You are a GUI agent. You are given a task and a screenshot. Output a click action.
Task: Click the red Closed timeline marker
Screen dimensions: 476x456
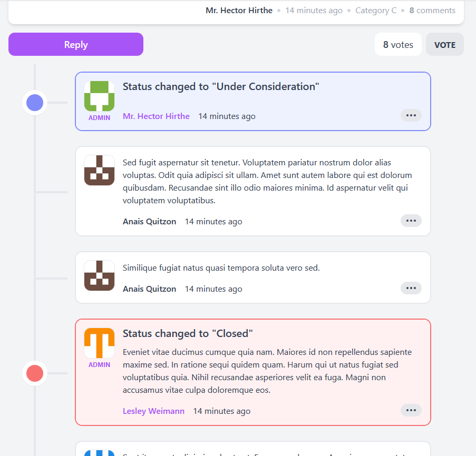tap(35, 373)
